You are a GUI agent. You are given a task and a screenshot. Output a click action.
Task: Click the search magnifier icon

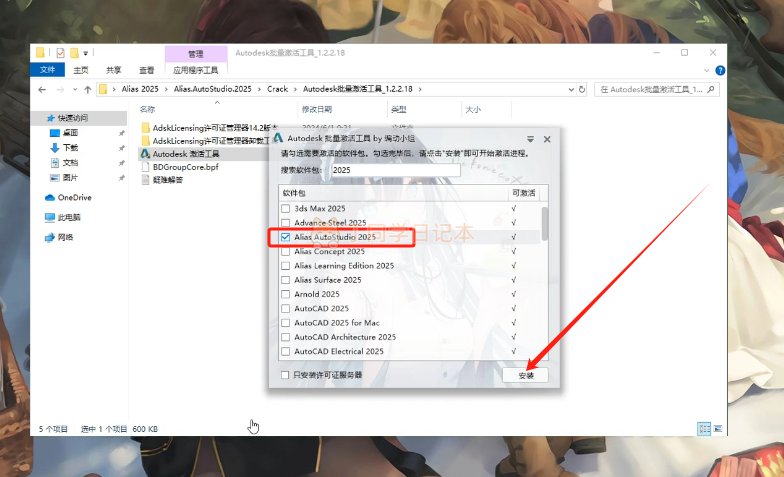[711, 89]
